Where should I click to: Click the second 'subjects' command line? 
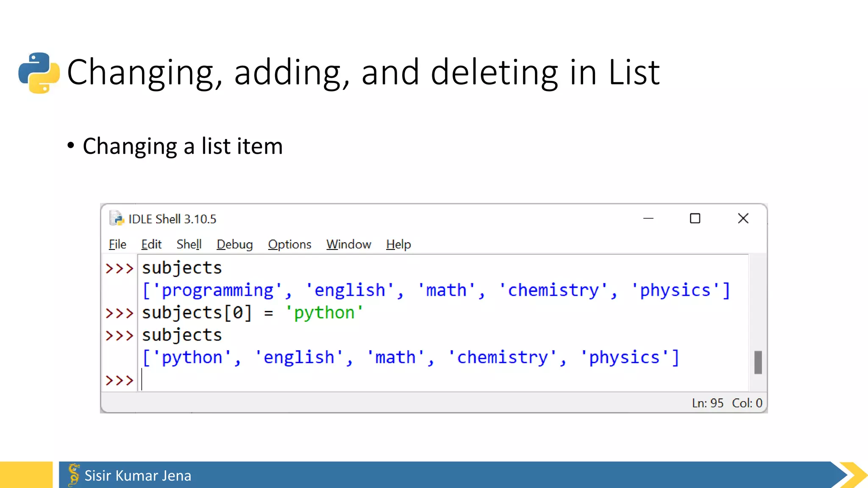point(182,335)
